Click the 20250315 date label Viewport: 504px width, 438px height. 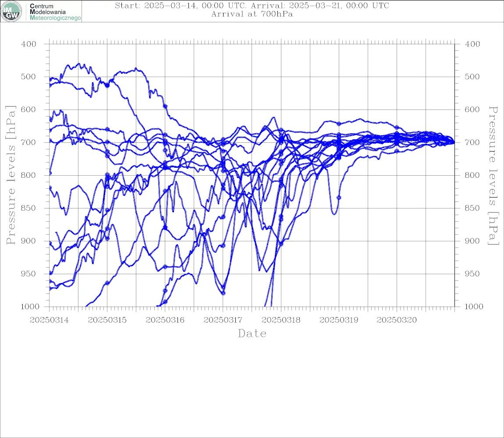pos(107,320)
